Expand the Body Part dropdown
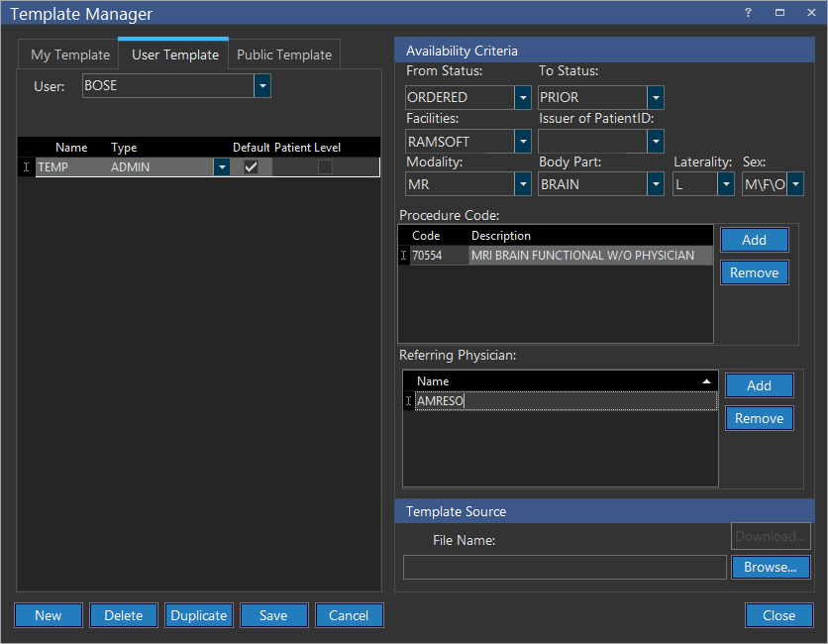 click(655, 184)
